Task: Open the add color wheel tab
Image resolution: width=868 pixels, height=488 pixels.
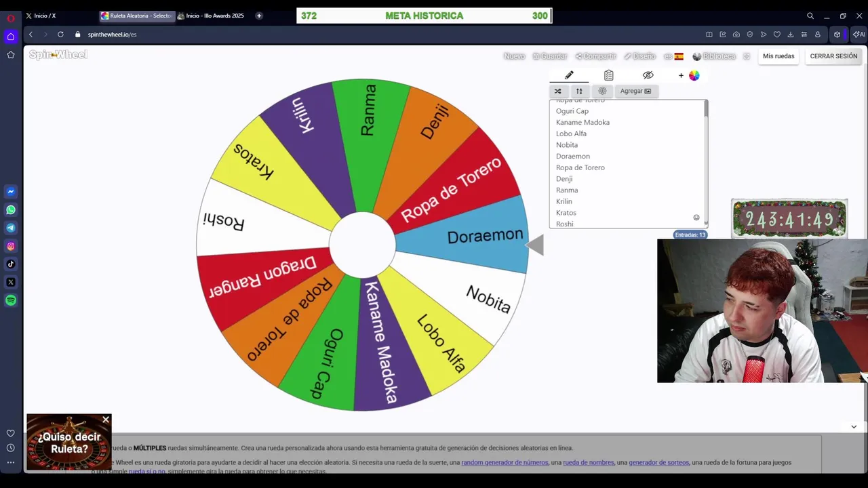Action: pos(689,75)
